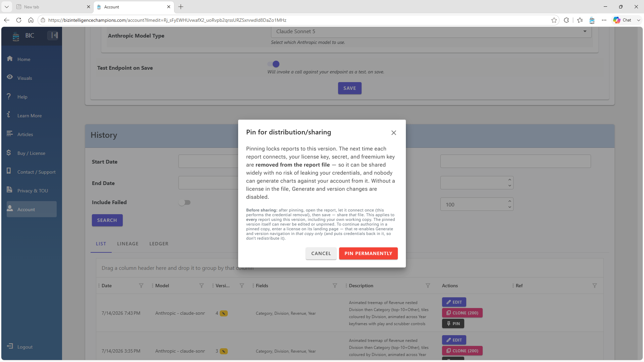Clone the 3:35 PM history entry
This screenshot has height=362, width=644.
(462, 351)
